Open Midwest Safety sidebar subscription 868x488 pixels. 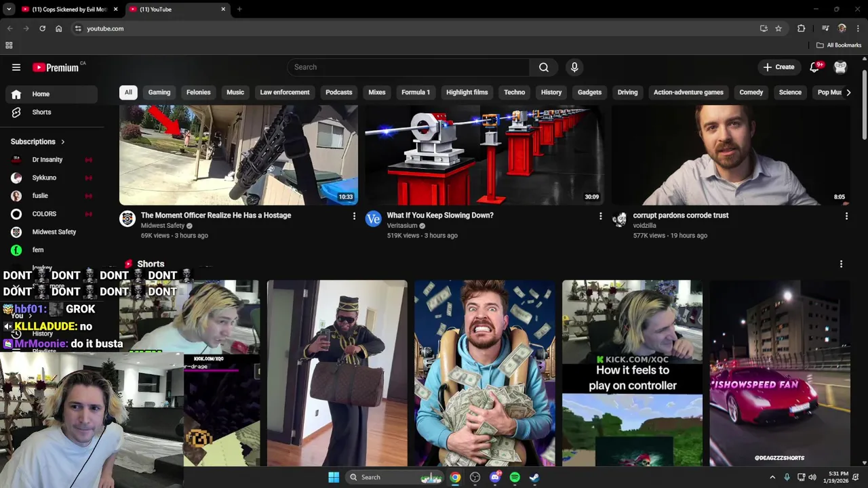point(52,232)
